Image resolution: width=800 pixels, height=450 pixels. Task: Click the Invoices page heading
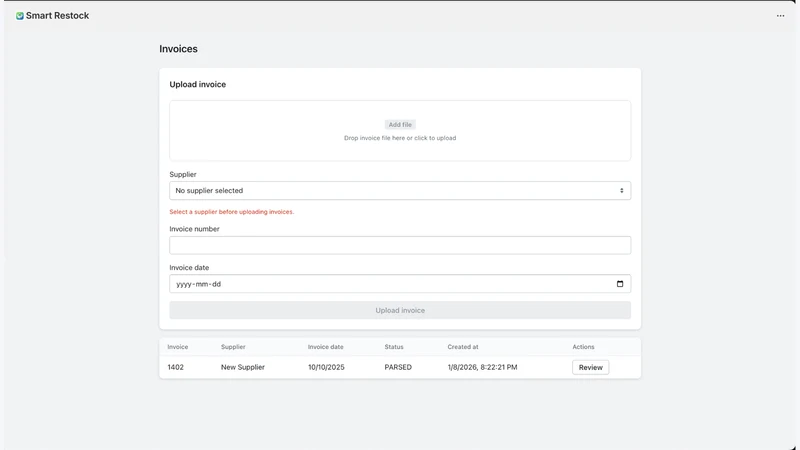pyautogui.click(x=178, y=49)
